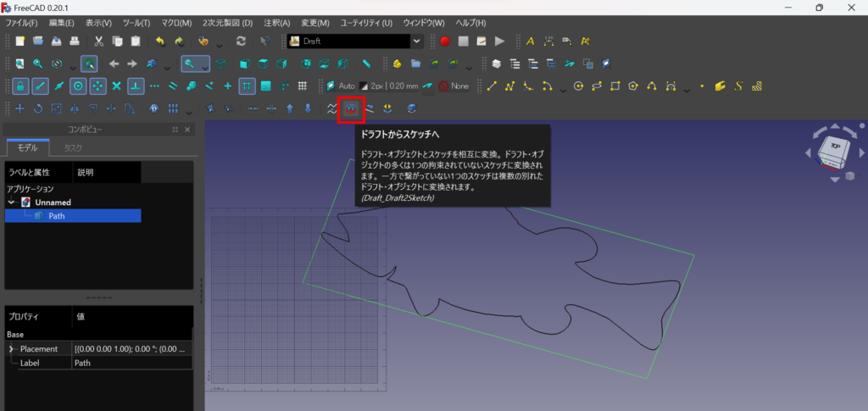Toggle the Snap Lock button
The width and height of the screenshot is (868, 411).
point(20,86)
